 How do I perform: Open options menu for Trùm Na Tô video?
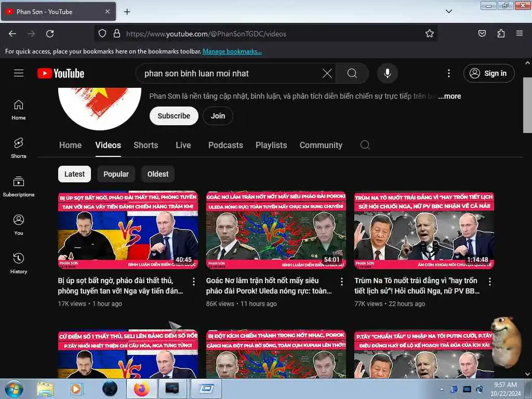coord(489,281)
